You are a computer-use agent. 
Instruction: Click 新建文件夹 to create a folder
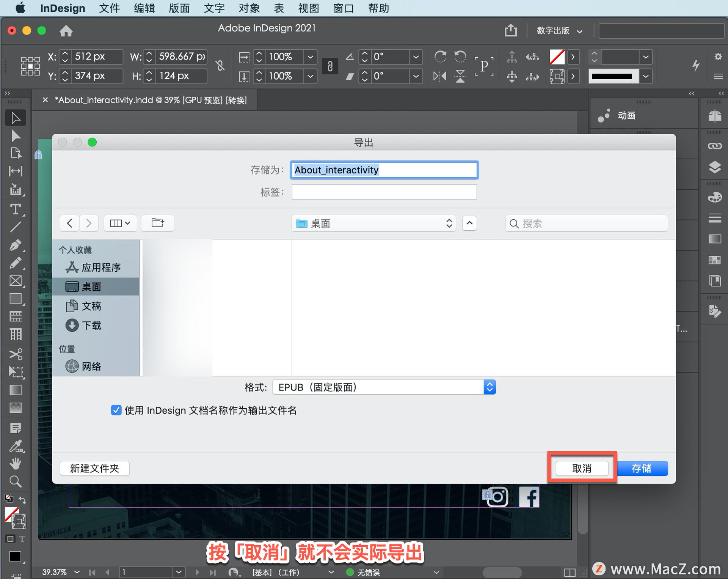click(94, 468)
